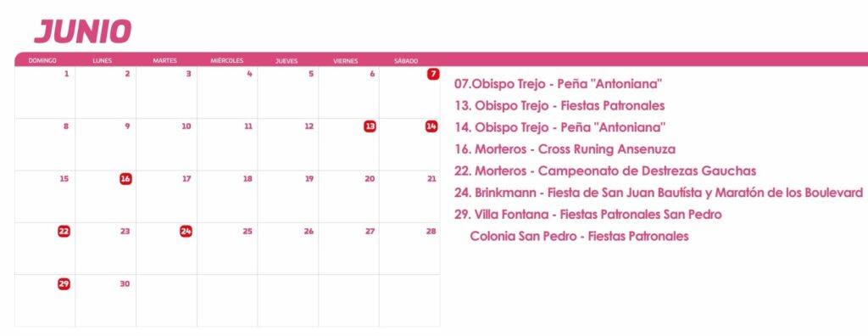Screen dimensions: 868x336
Task: Select the highlighted date 13 marker
Action: (370, 126)
